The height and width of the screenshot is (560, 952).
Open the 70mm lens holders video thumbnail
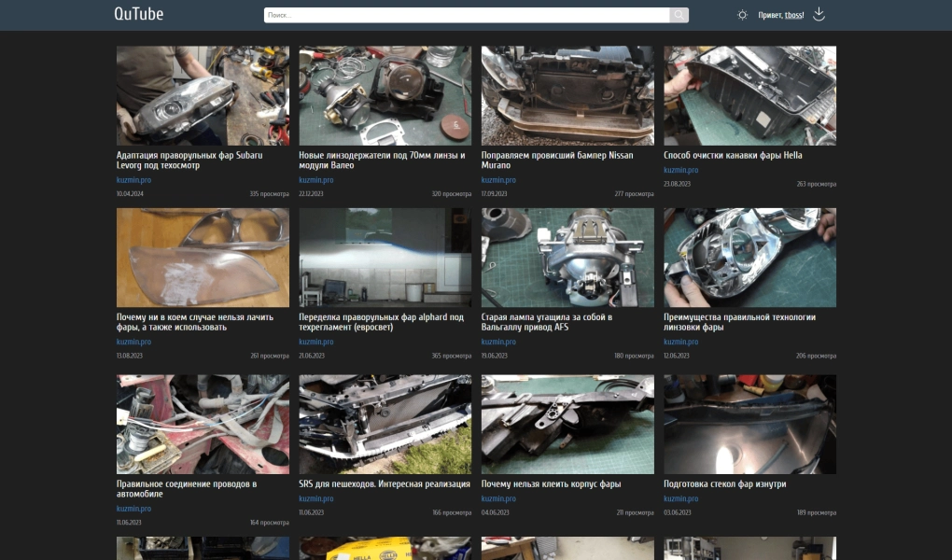[385, 95]
